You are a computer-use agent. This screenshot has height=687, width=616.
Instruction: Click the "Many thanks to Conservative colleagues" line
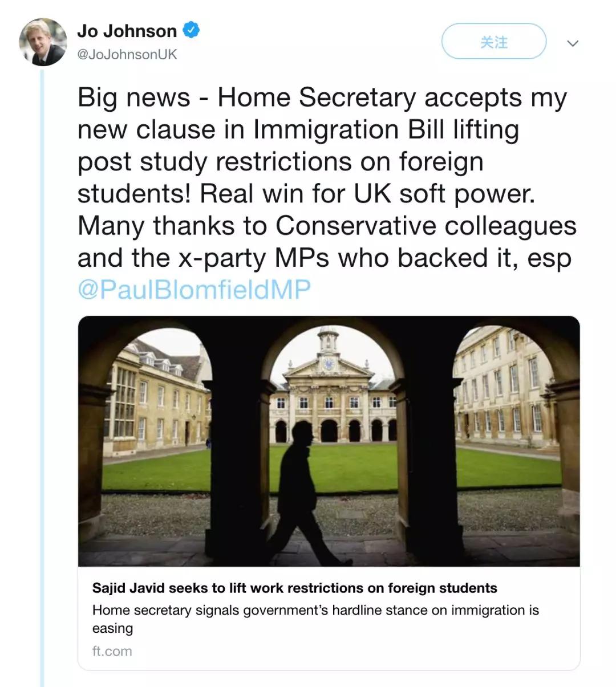pyautogui.click(x=327, y=226)
